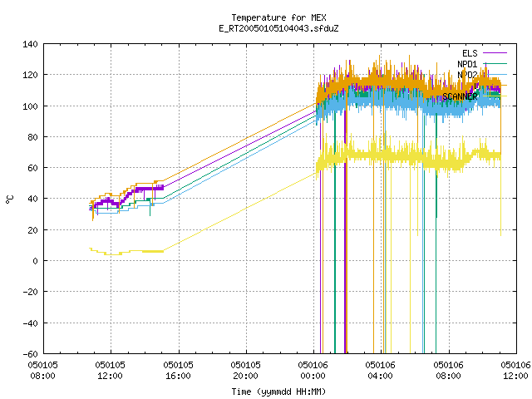Click the '04:00' x-axis time label
532x399 pixels.
tap(380, 376)
